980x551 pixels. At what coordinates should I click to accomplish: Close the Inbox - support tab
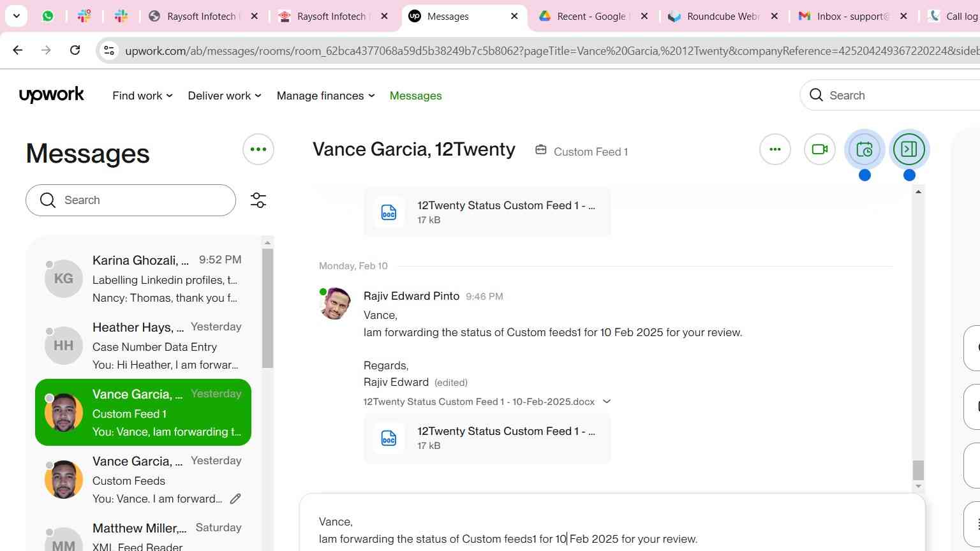pos(903,16)
